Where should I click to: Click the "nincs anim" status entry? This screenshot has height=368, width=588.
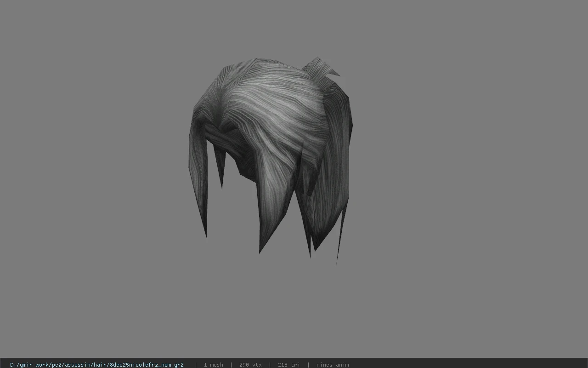click(x=333, y=365)
